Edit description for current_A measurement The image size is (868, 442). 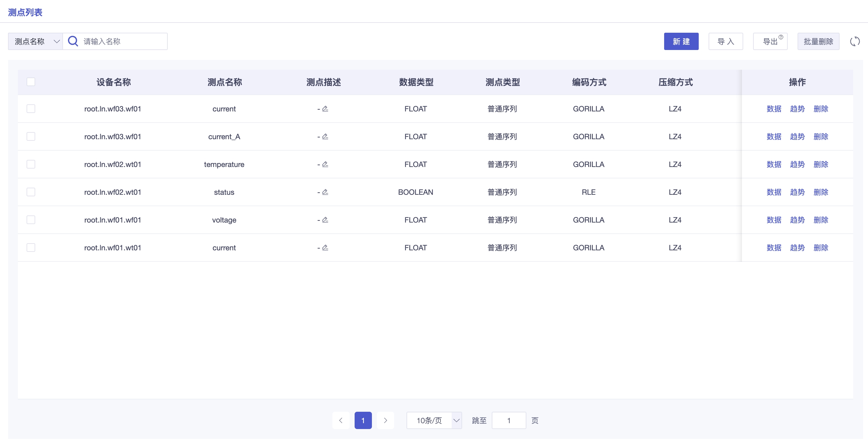click(x=325, y=136)
